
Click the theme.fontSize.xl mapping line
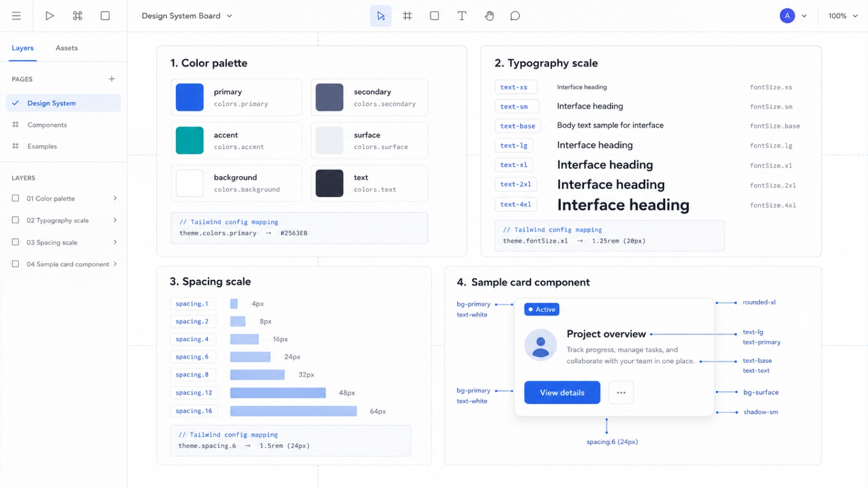coord(574,241)
